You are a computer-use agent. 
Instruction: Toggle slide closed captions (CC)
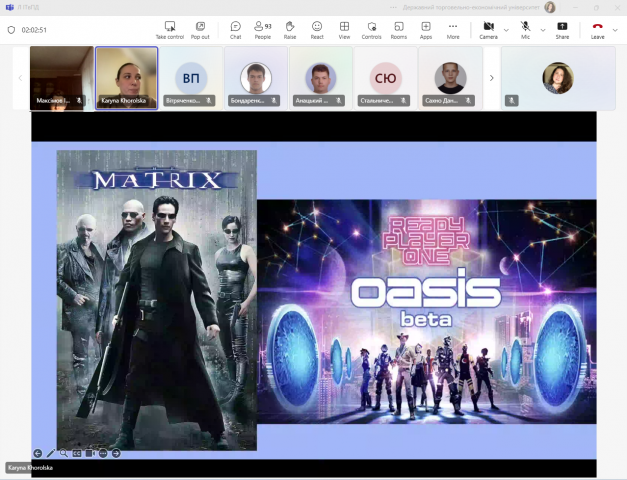coord(77,453)
